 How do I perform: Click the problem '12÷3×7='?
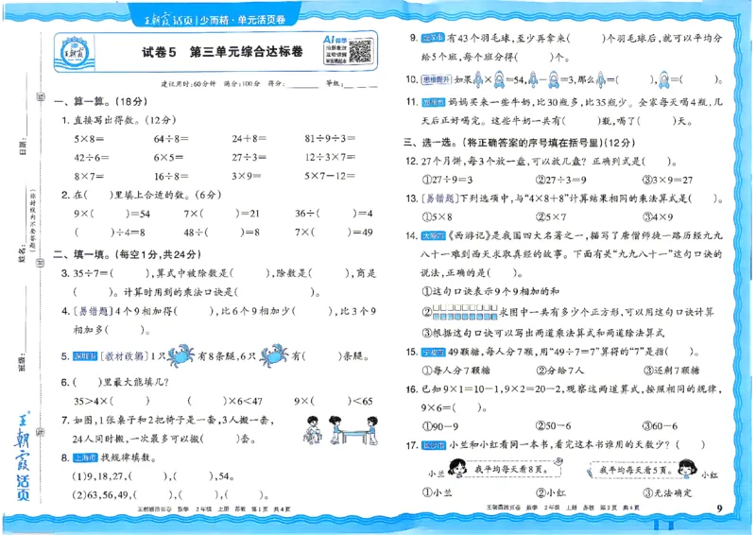pos(330,157)
